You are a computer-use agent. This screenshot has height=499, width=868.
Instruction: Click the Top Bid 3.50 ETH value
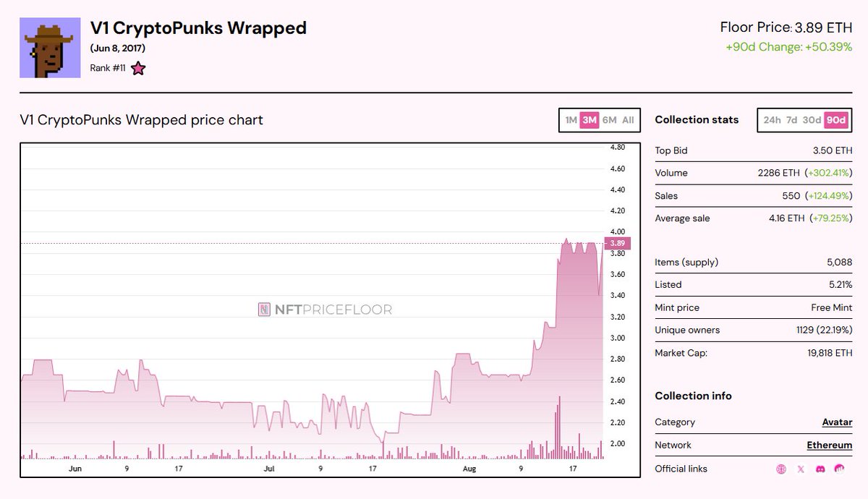[x=833, y=151]
